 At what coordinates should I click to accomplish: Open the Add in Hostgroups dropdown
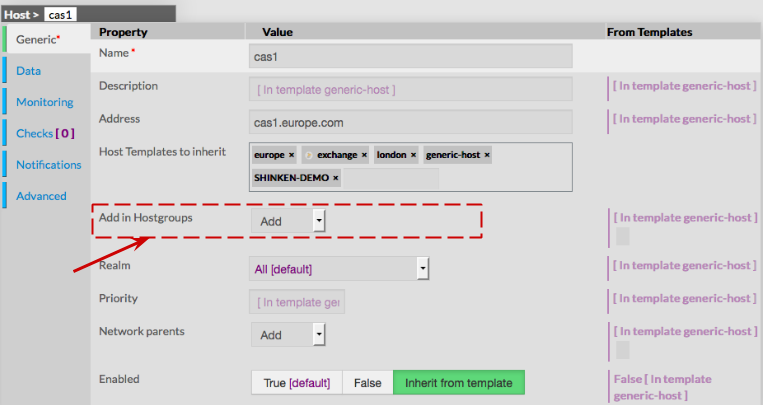coord(319,221)
